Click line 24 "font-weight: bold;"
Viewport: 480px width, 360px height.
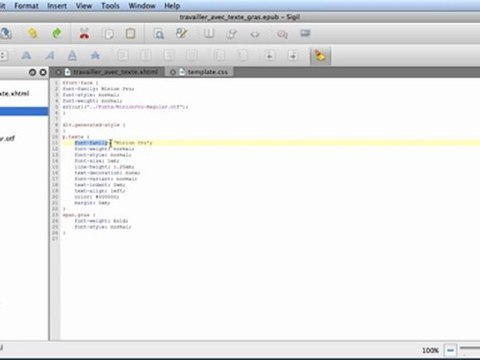pos(101,221)
